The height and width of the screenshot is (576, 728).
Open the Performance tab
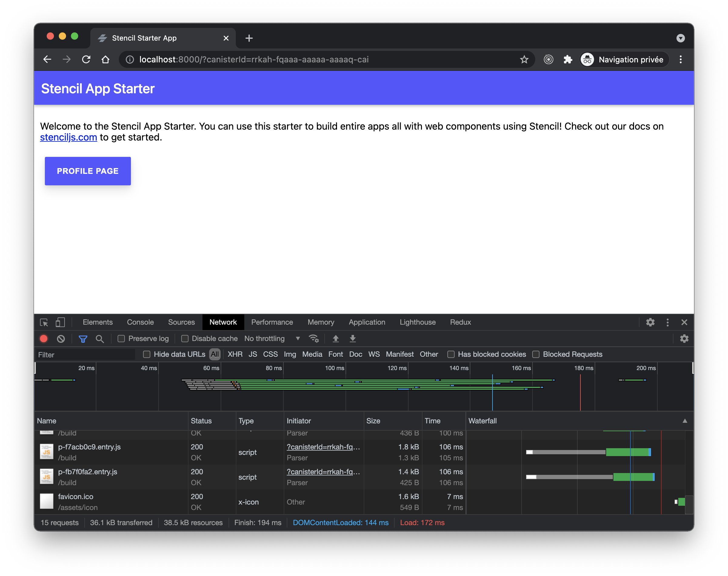(272, 322)
